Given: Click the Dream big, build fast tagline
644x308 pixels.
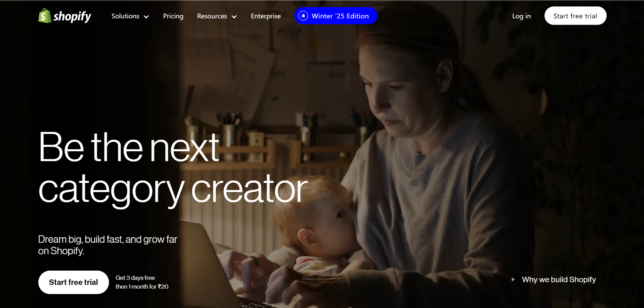Looking at the screenshot, I should tap(108, 245).
